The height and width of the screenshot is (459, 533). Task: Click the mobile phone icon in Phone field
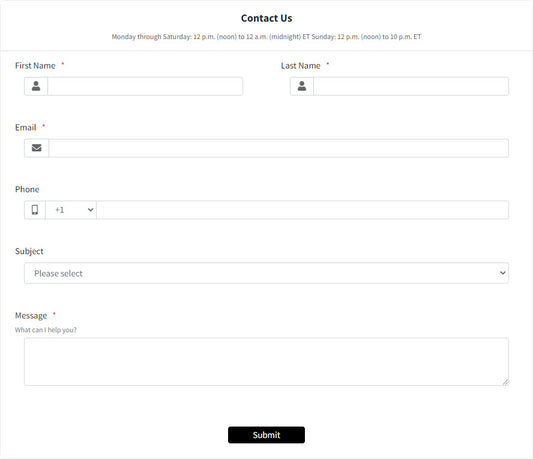pyautogui.click(x=35, y=210)
